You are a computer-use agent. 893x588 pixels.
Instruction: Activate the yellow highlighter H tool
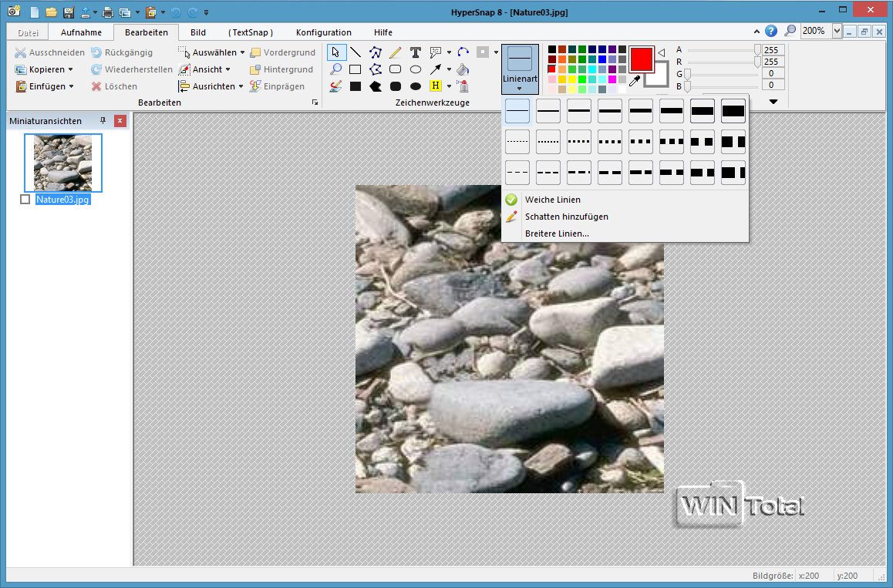click(436, 86)
